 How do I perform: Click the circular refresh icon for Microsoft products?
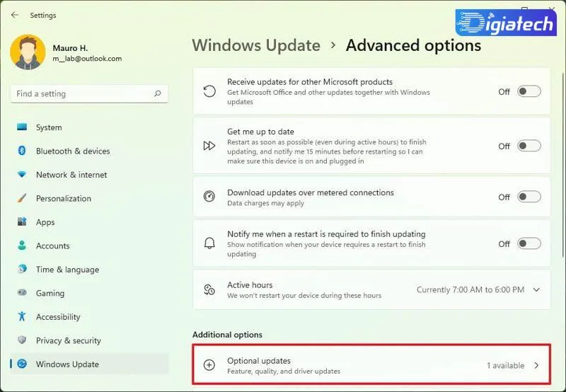pos(209,91)
